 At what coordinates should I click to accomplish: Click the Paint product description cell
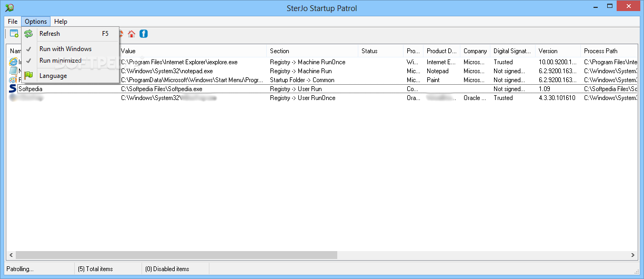click(433, 80)
